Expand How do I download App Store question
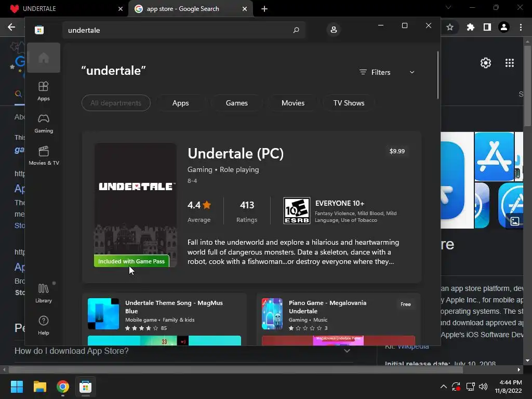This screenshot has width=532, height=399. [x=182, y=351]
